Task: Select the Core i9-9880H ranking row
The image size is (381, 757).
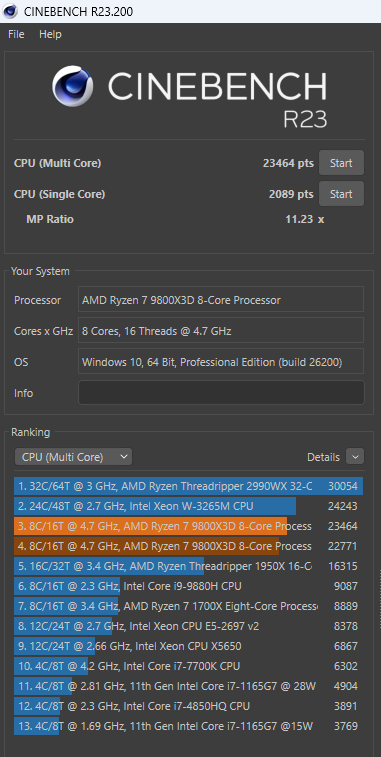Action: [x=188, y=586]
